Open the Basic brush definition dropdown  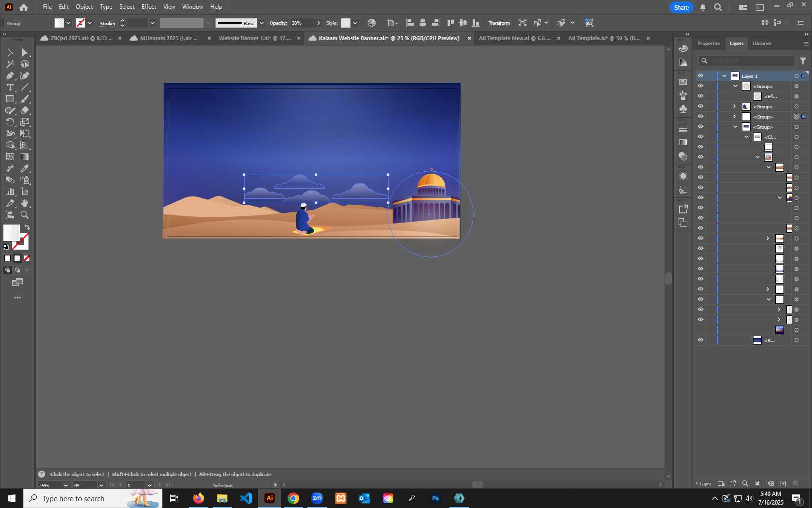261,23
